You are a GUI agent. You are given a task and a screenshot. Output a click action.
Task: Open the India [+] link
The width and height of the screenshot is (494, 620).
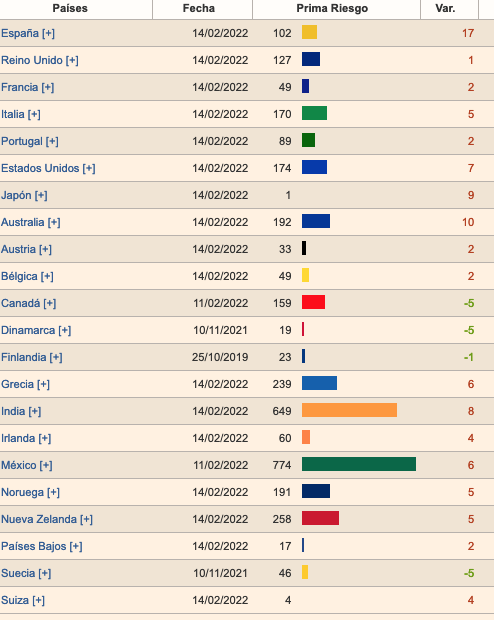[21, 411]
